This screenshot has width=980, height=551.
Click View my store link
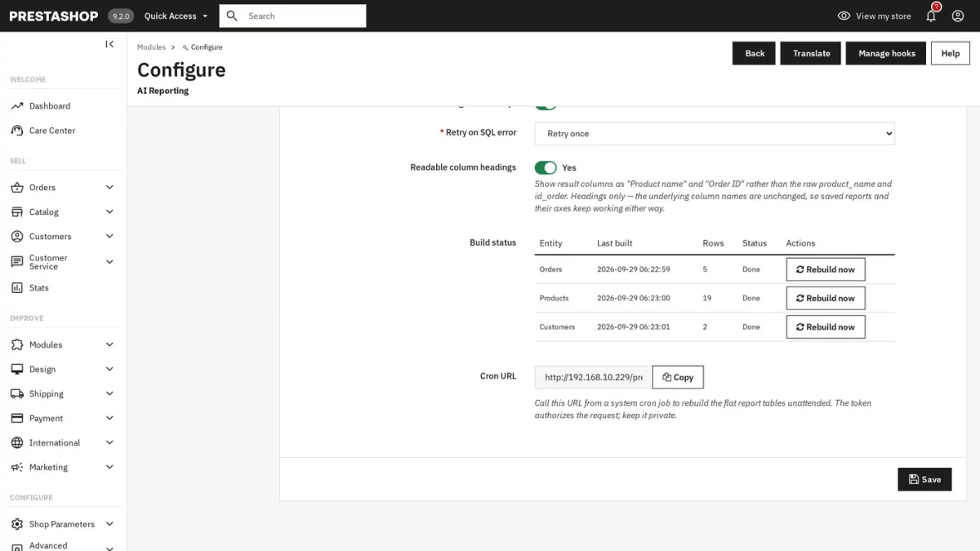[883, 16]
